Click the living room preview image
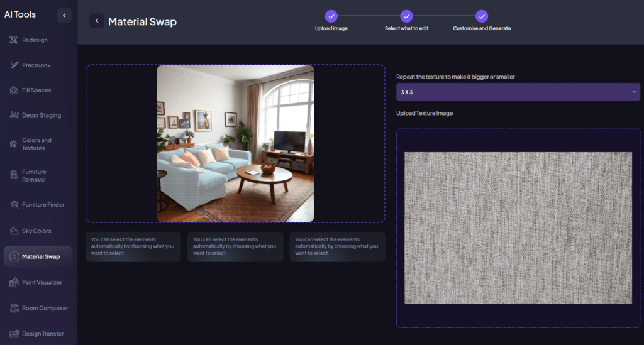 (x=235, y=143)
